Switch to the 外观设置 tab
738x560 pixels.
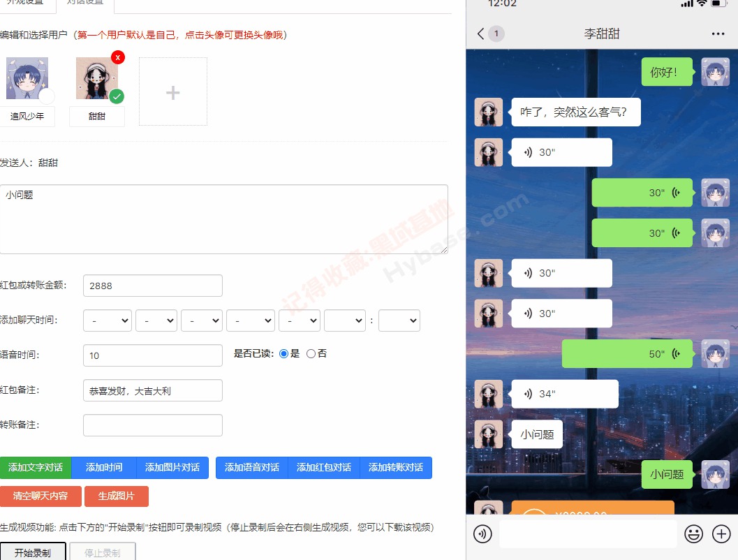[x=26, y=3]
